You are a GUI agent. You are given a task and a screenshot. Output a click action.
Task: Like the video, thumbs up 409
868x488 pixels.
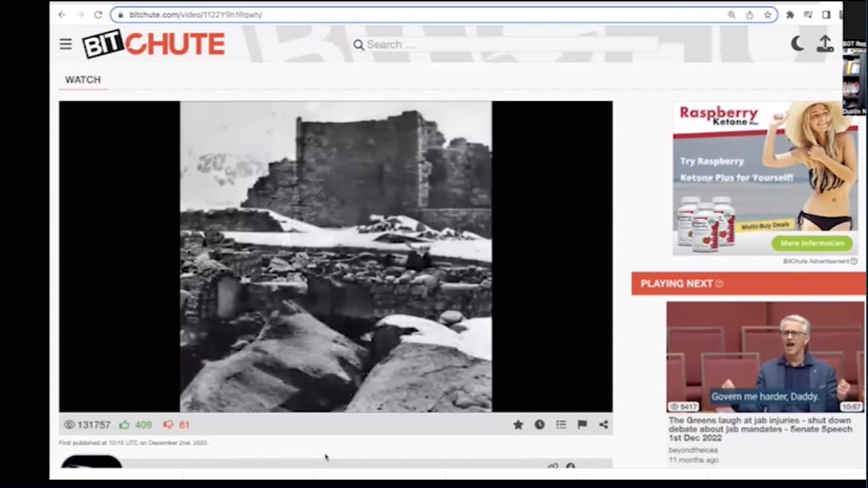(x=136, y=425)
